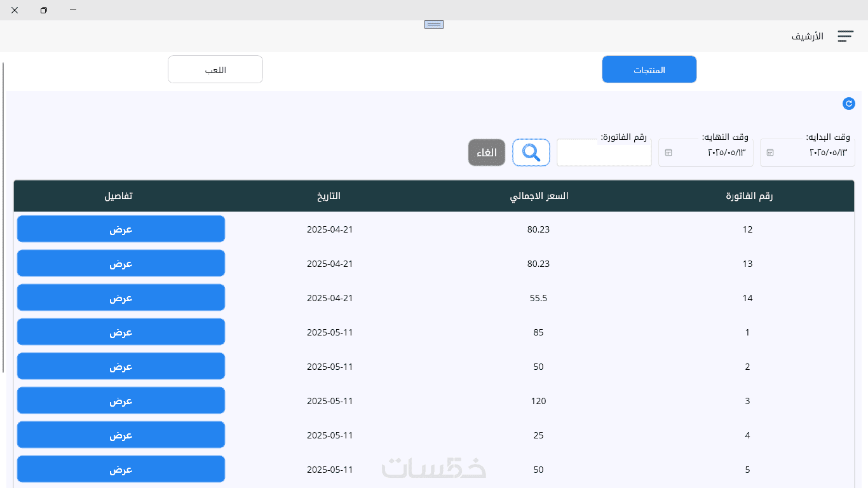Click price 50 in invoice 2 row

(538, 367)
